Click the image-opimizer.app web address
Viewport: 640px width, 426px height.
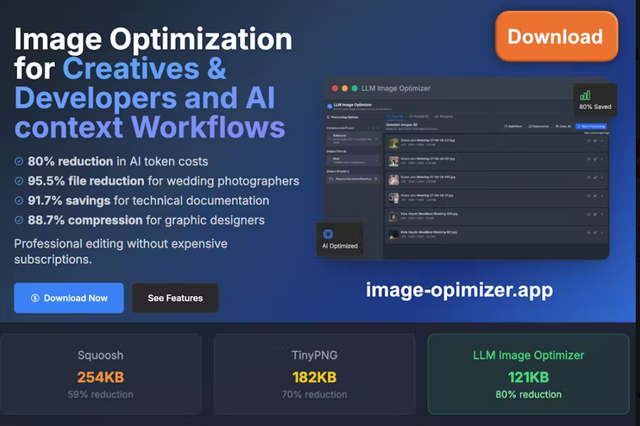(x=459, y=290)
